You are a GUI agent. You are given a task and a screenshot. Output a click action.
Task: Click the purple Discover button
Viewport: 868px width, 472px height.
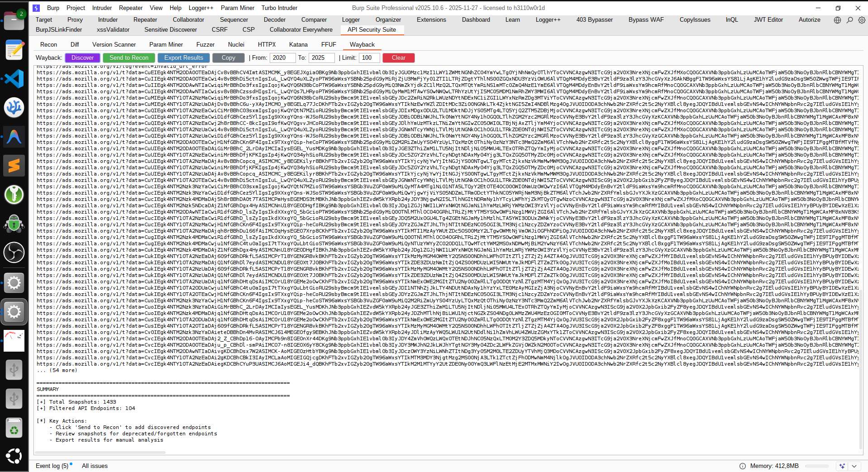pos(82,58)
